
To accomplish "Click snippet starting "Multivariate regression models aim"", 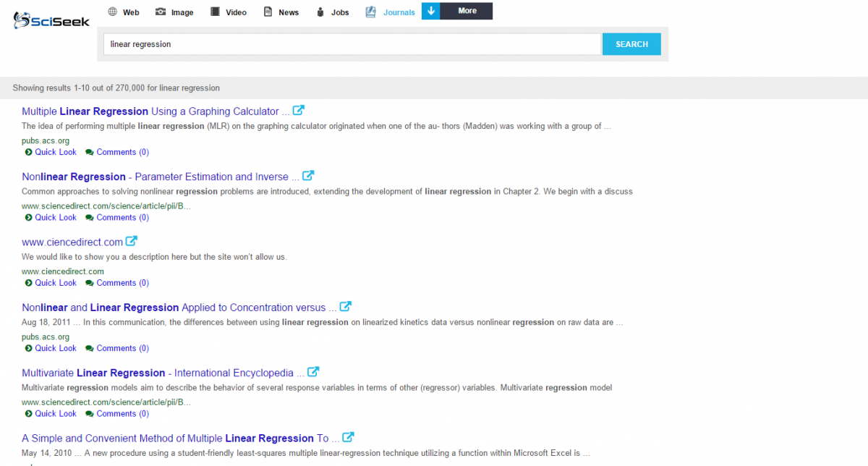I will pyautogui.click(x=317, y=388).
